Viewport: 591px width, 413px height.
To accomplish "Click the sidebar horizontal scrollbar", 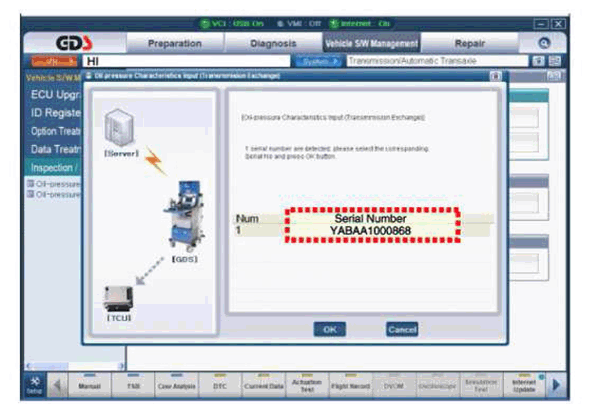I will tap(75, 366).
